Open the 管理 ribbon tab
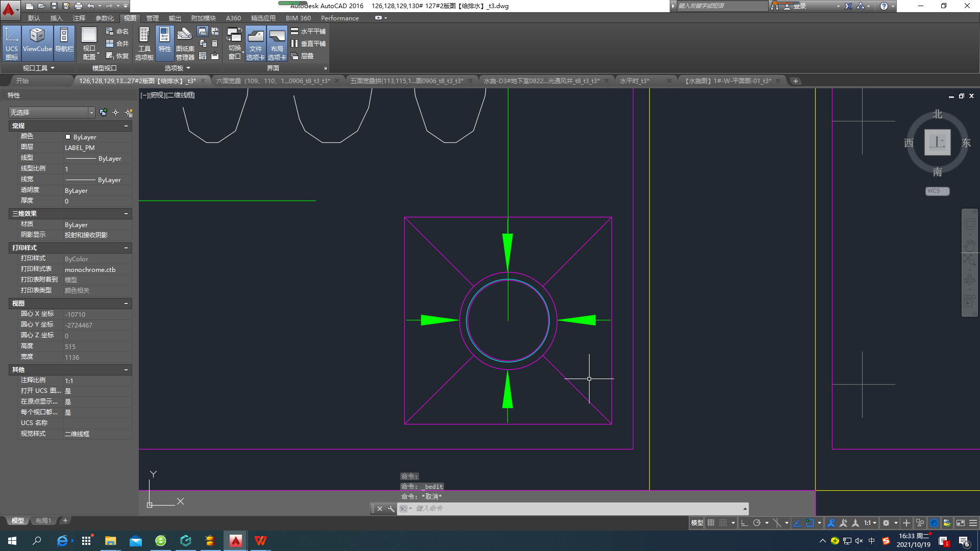The height and width of the screenshot is (551, 980). click(x=153, y=18)
